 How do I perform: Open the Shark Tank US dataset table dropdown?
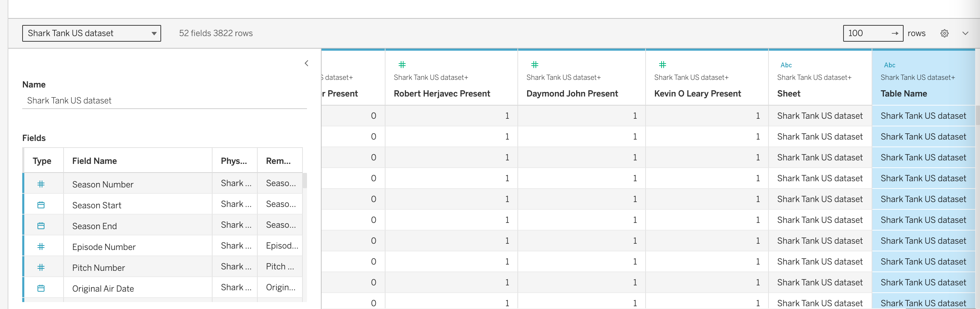click(x=92, y=33)
